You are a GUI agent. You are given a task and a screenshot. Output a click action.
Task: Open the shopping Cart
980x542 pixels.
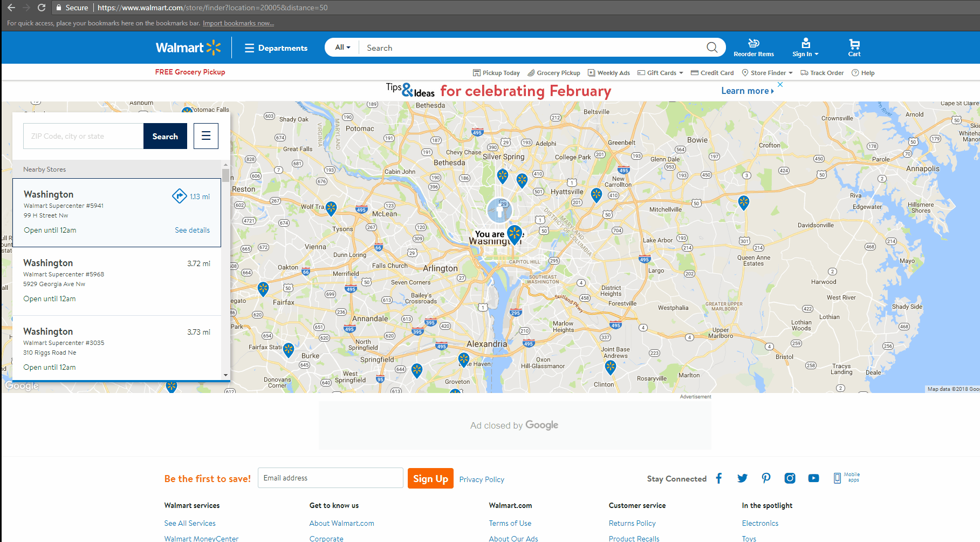tap(854, 48)
